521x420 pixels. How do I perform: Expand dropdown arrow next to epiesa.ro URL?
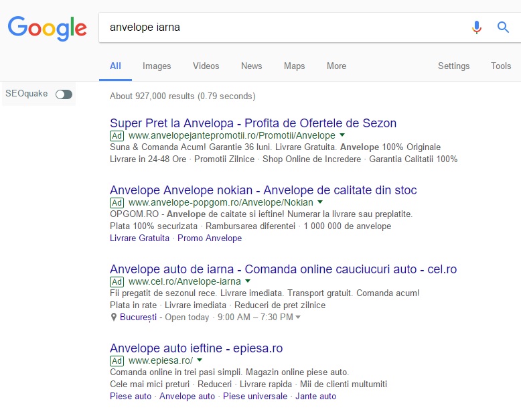click(200, 360)
